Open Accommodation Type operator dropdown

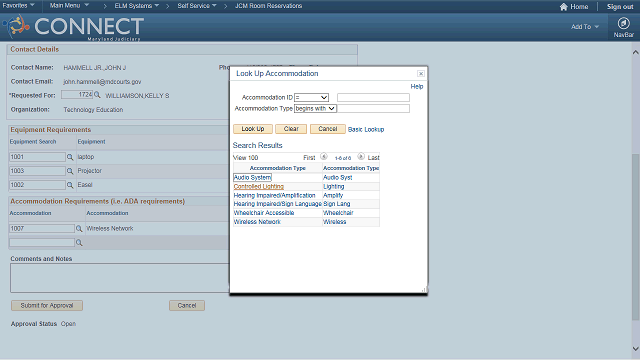pos(315,109)
